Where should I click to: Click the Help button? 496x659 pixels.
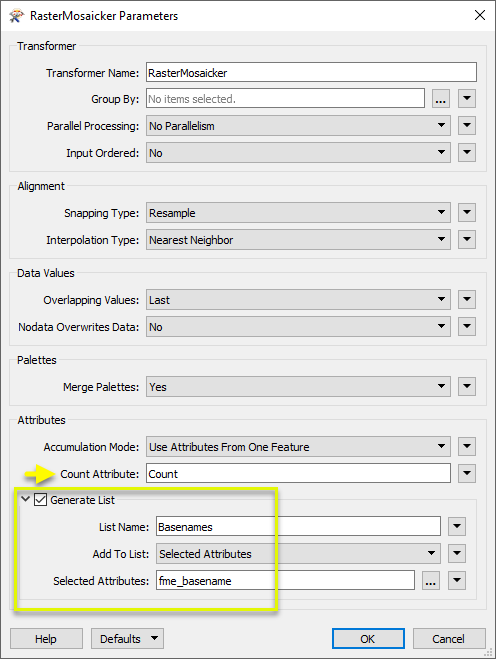[x=46, y=639]
